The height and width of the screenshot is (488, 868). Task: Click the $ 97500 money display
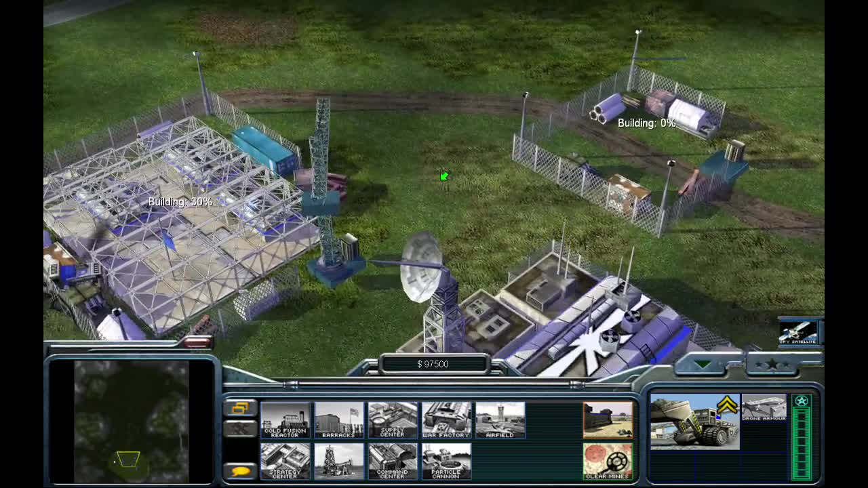point(433,364)
